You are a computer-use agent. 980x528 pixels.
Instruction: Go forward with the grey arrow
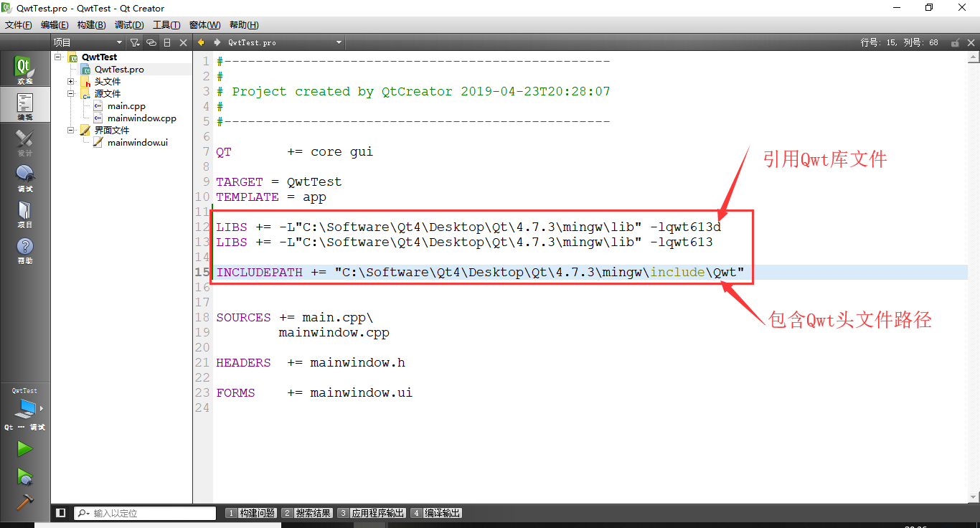[216, 43]
